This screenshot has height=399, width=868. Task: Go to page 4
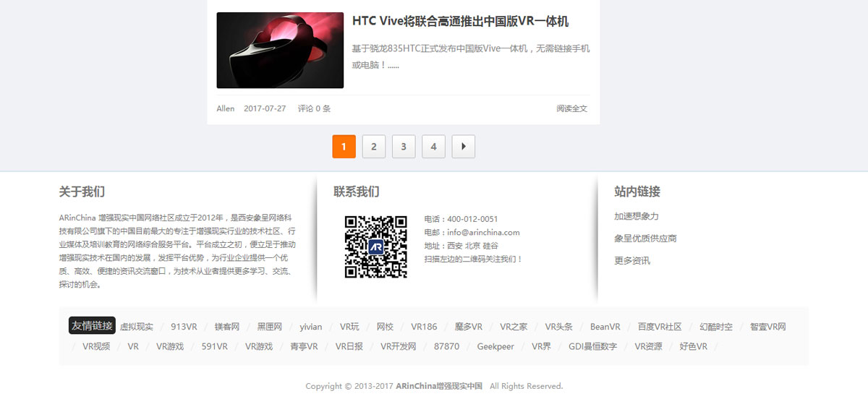pos(433,146)
